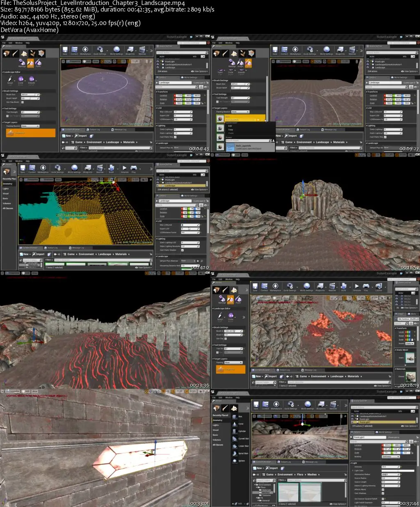The width and height of the screenshot is (420, 507).
Task: Click the Play gamepad icon in 00:28:19 frame
Action: [366, 287]
